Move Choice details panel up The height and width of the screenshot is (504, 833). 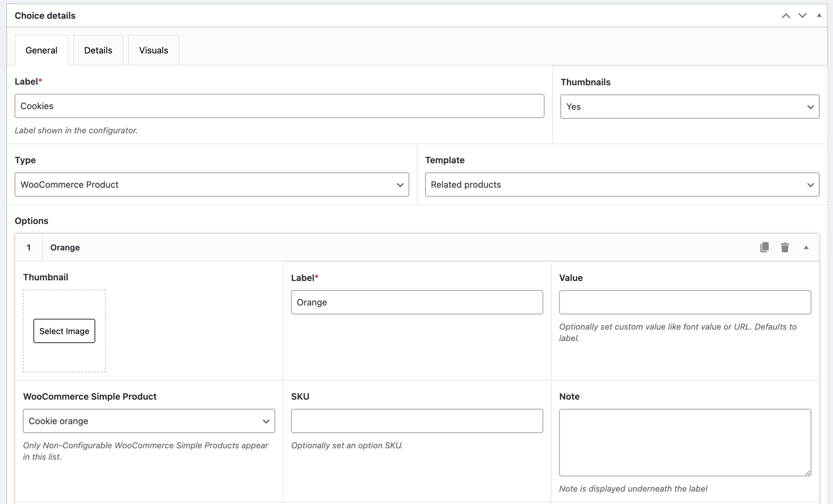click(786, 16)
